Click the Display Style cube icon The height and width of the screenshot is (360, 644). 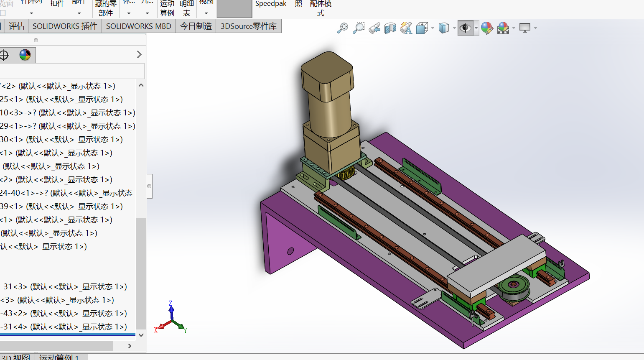(444, 28)
